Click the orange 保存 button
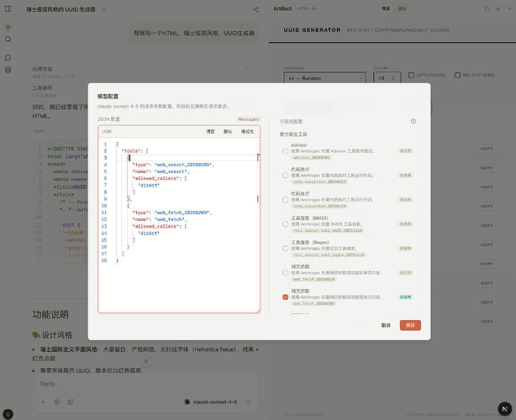The width and height of the screenshot is (516, 420). coord(410,325)
